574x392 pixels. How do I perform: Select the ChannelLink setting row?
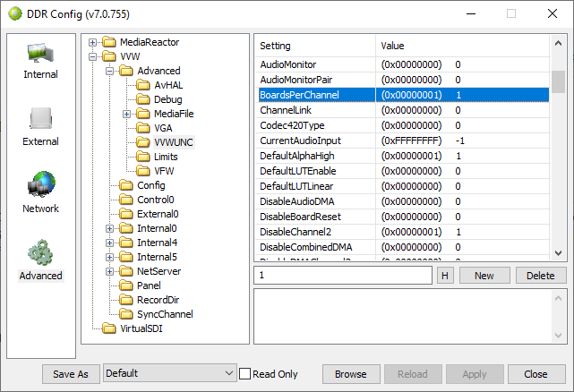[x=402, y=110]
